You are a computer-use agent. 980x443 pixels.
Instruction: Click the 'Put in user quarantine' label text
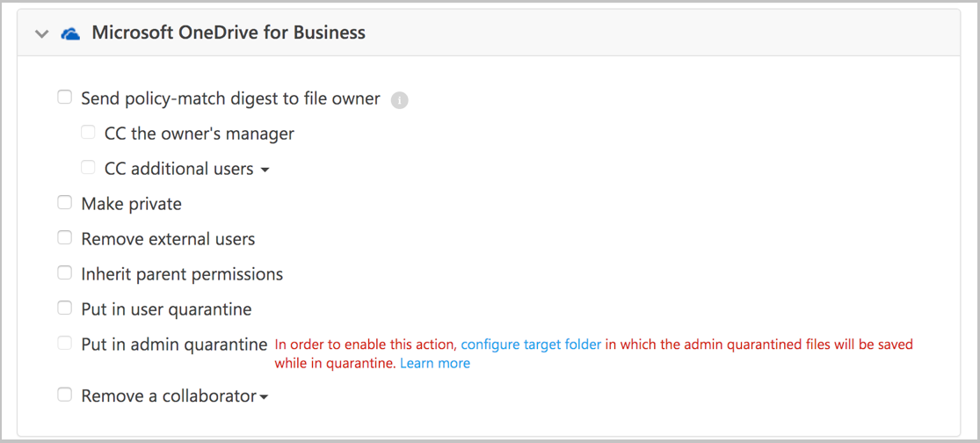[166, 309]
